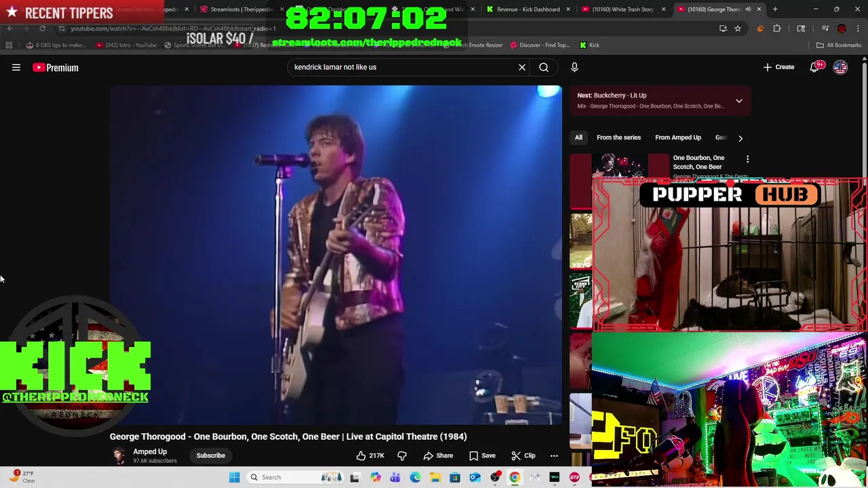Open YouTube notifications bell
Screen dimensions: 868x488
click(x=816, y=67)
